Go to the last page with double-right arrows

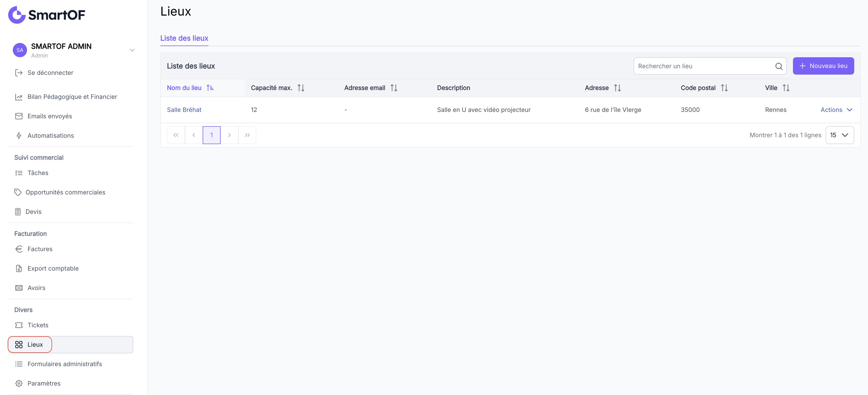tap(247, 135)
